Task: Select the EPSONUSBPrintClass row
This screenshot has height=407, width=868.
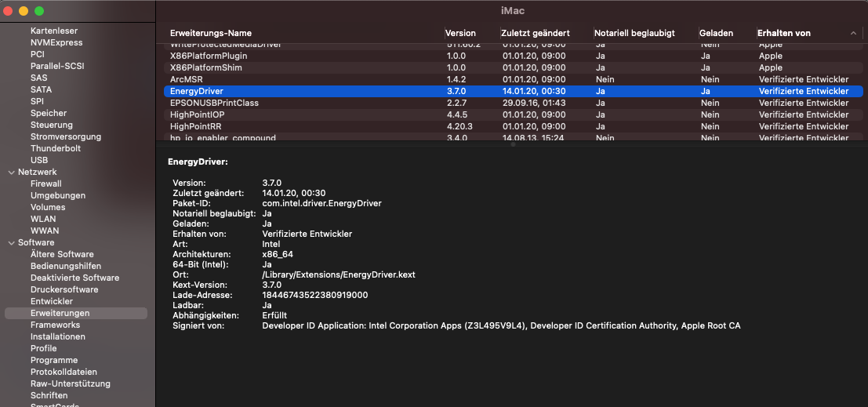Action: tap(214, 103)
